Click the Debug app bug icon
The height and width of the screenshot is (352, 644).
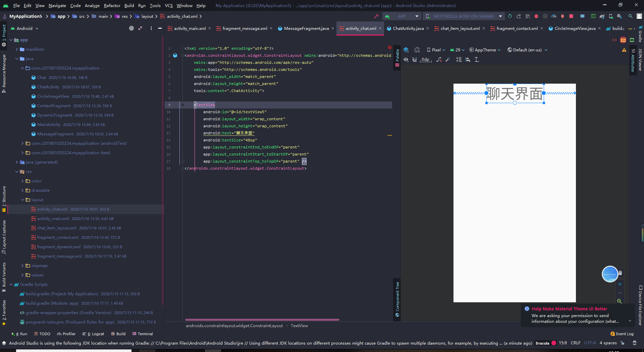click(536, 16)
